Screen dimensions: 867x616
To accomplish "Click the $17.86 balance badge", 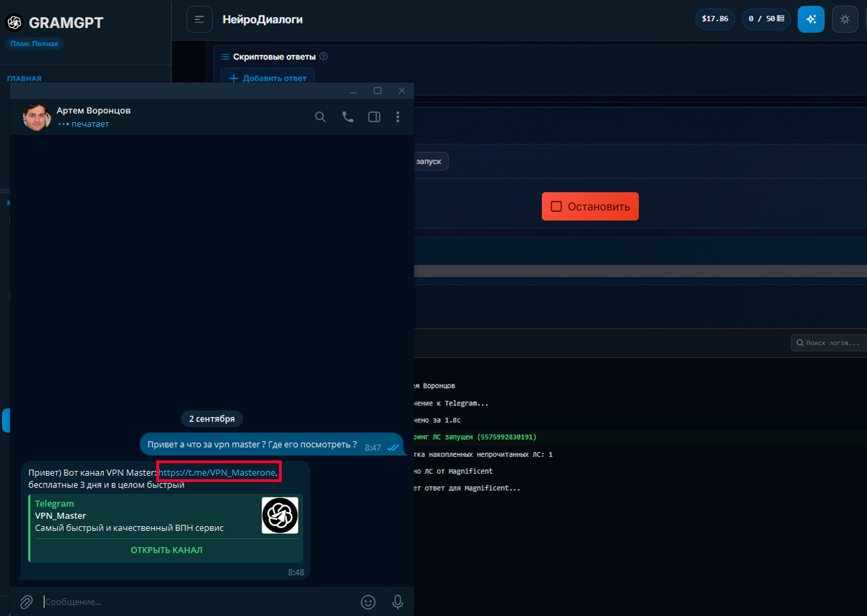I will (x=715, y=19).
